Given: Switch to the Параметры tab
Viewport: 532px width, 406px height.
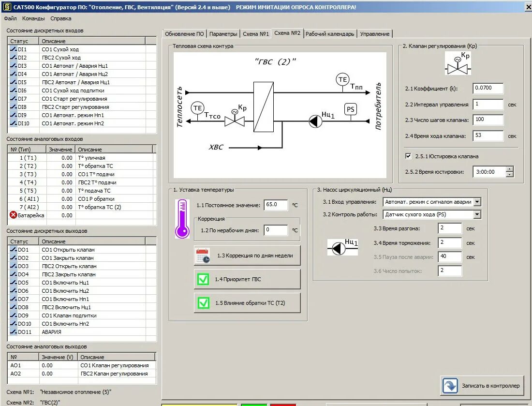Looking at the screenshot, I should (x=223, y=34).
